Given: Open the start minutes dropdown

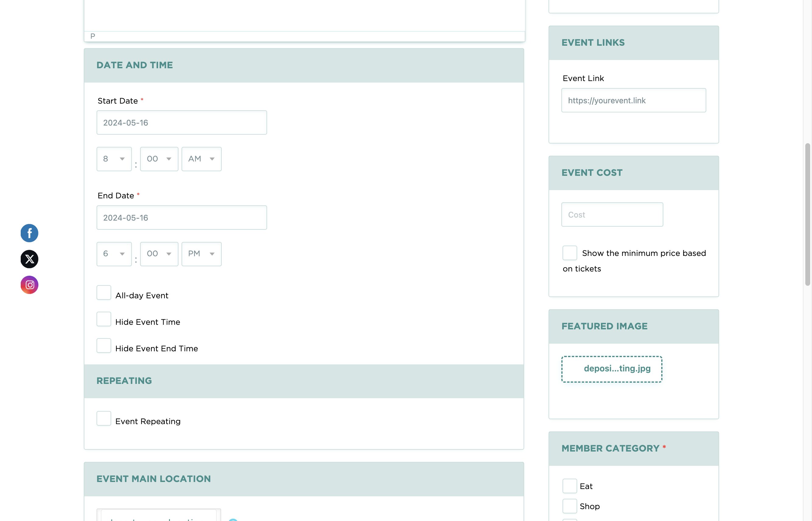Looking at the screenshot, I should click(159, 159).
